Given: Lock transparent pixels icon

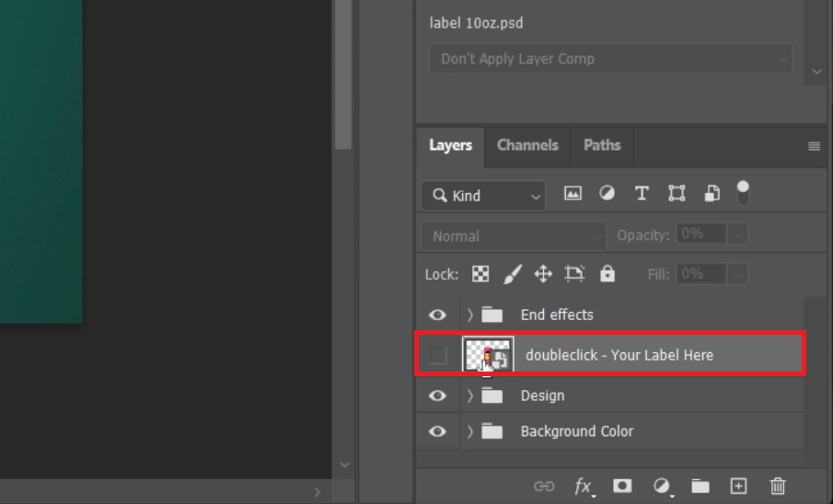Looking at the screenshot, I should click(480, 274).
